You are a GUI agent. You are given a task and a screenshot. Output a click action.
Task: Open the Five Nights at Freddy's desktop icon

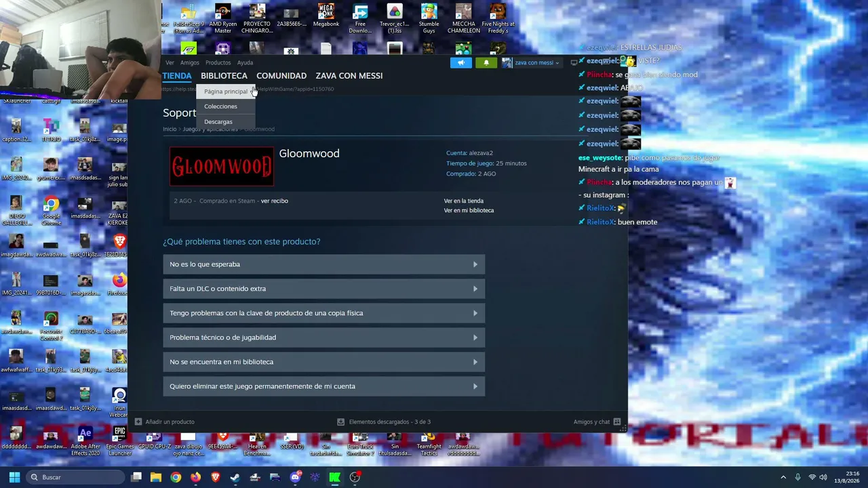pyautogui.click(x=498, y=18)
